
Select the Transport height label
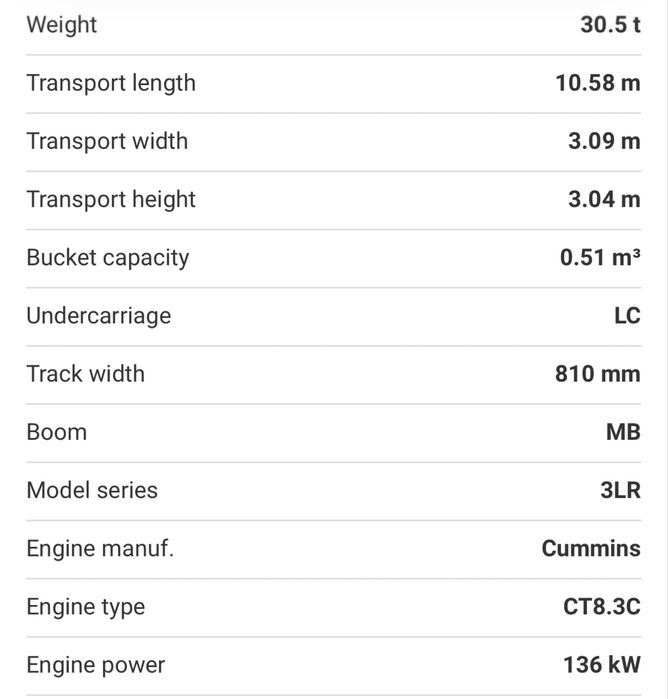coord(111,200)
